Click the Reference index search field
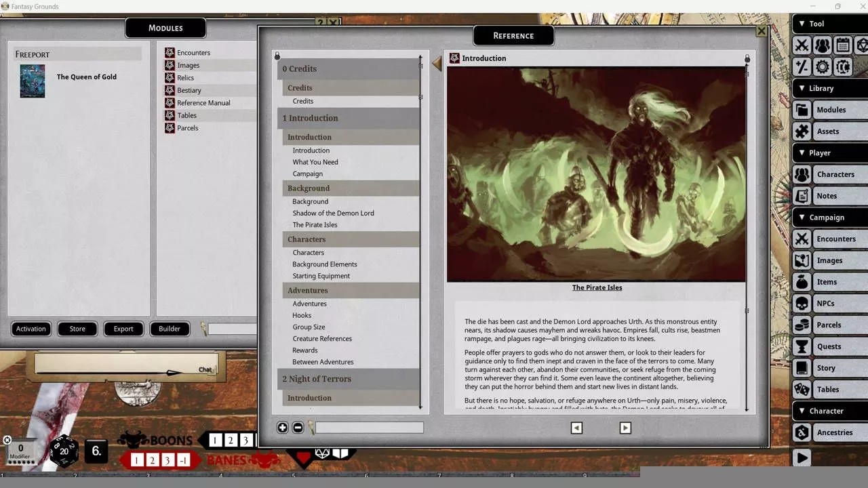 pos(370,427)
